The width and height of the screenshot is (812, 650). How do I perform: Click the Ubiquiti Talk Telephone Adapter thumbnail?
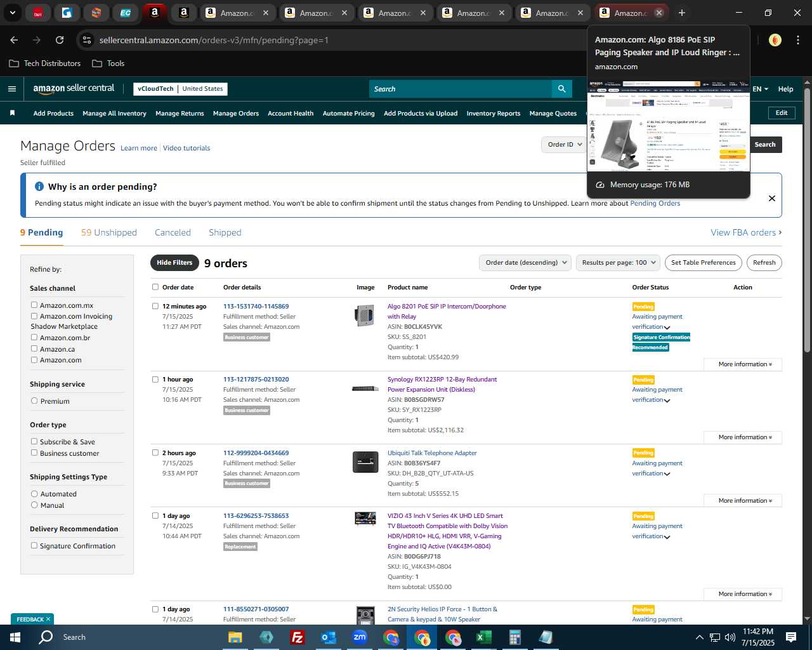[365, 462]
